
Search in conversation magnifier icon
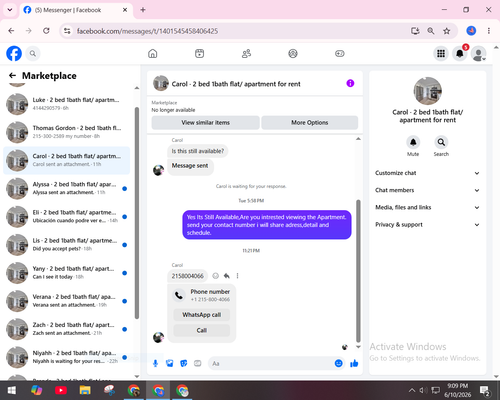(441, 142)
